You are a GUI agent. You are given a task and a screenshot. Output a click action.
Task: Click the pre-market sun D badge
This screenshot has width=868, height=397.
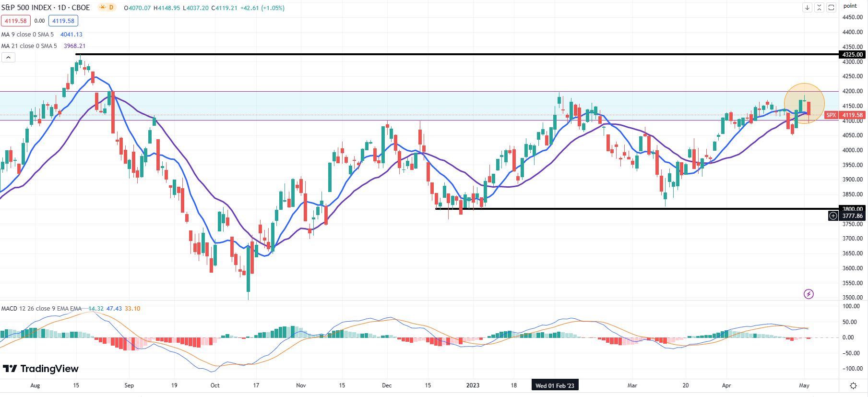tap(107, 7)
